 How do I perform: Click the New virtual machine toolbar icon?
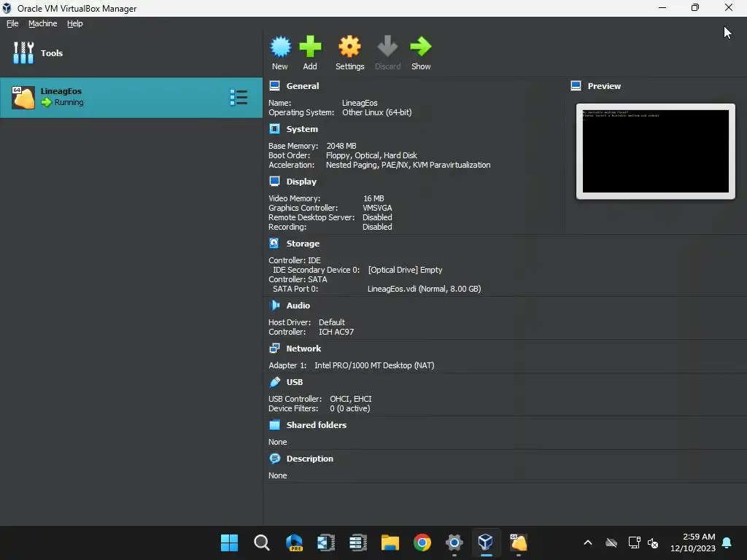point(280,47)
